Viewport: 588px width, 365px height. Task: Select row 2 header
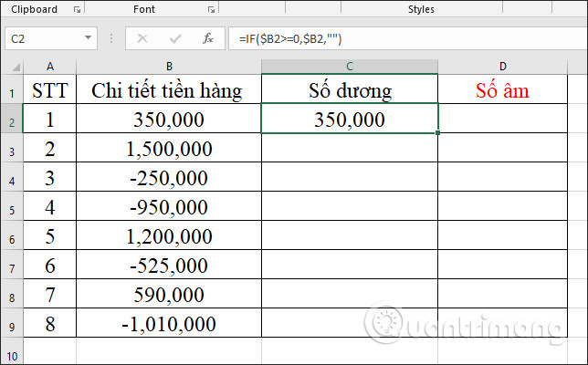pyautogui.click(x=12, y=119)
